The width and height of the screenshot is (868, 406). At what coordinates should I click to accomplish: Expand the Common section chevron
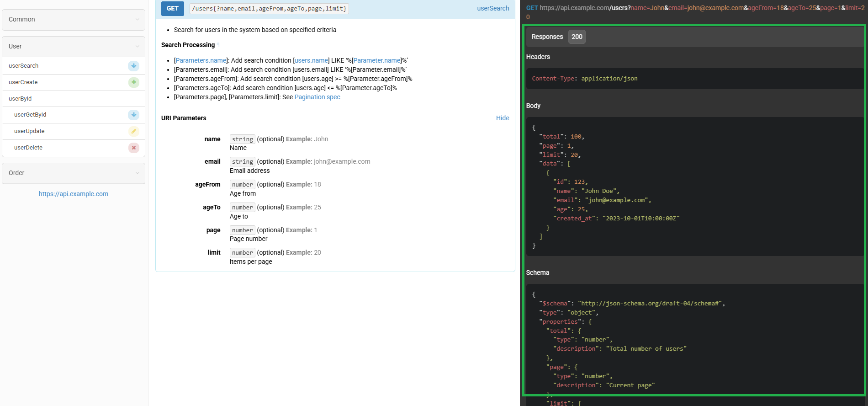pos(138,20)
